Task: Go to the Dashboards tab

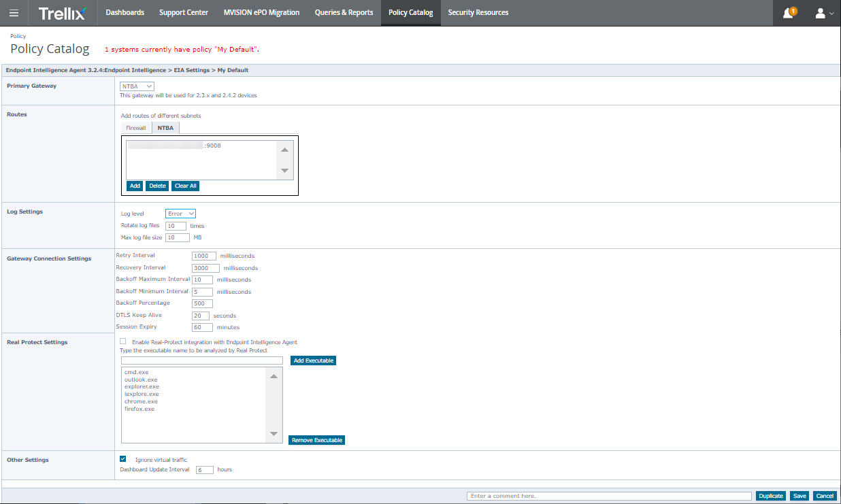Action: tap(125, 13)
